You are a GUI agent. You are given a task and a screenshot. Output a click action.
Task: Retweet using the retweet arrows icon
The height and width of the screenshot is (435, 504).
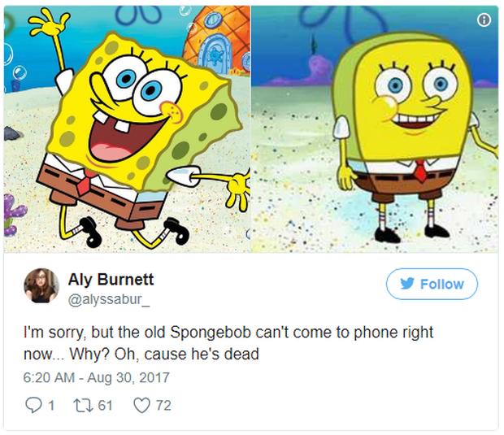(x=82, y=405)
